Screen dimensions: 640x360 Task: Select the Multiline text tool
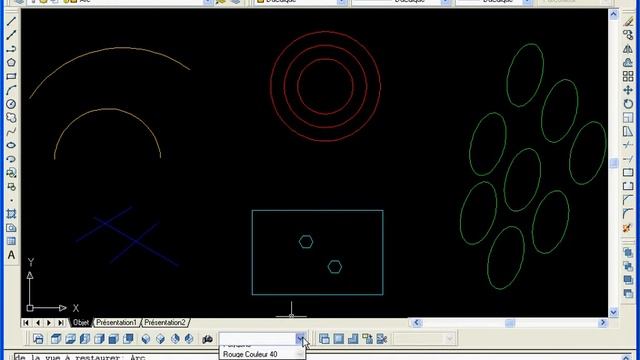click(x=11, y=255)
